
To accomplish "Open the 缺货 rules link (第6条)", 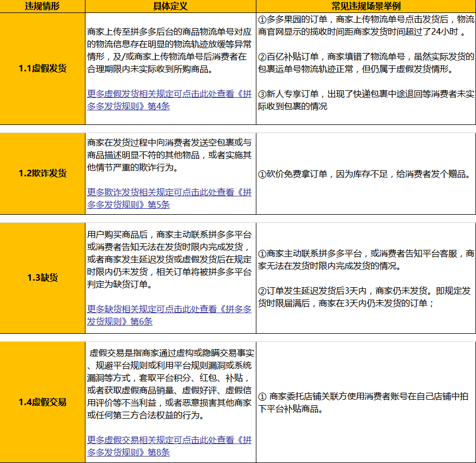I will [169, 315].
